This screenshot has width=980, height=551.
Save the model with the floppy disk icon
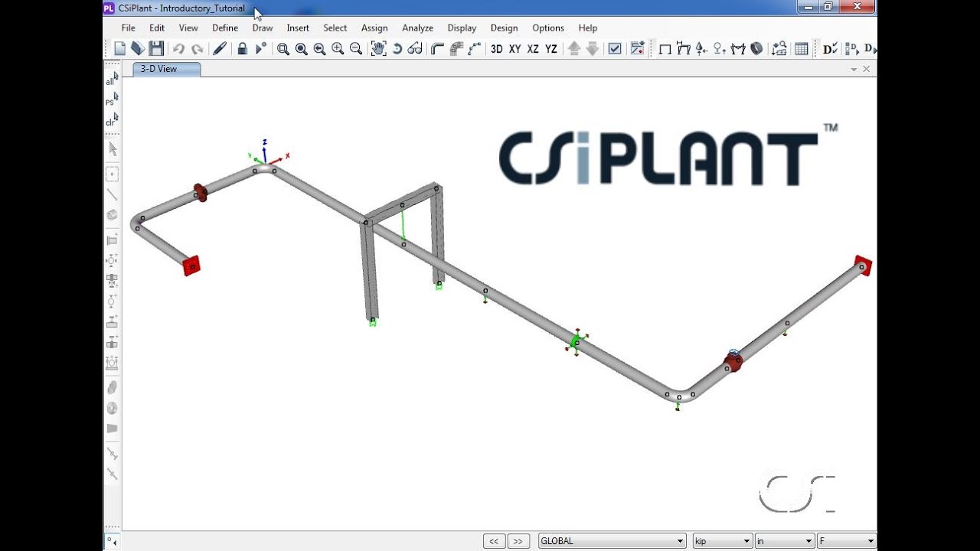[x=156, y=49]
